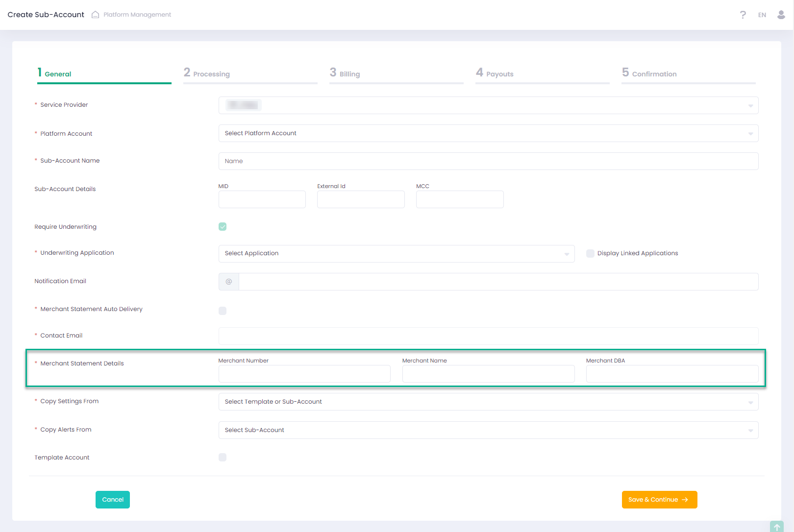
Task: Open the Select Platform Account dropdown
Action: pos(488,133)
